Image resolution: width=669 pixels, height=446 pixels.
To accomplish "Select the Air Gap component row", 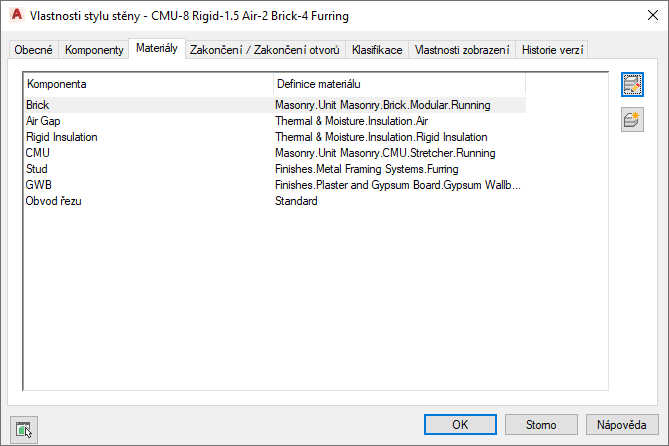I will 44,120.
